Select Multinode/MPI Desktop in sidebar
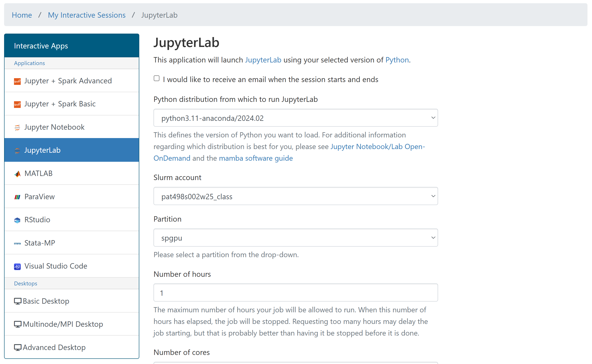 click(x=63, y=324)
